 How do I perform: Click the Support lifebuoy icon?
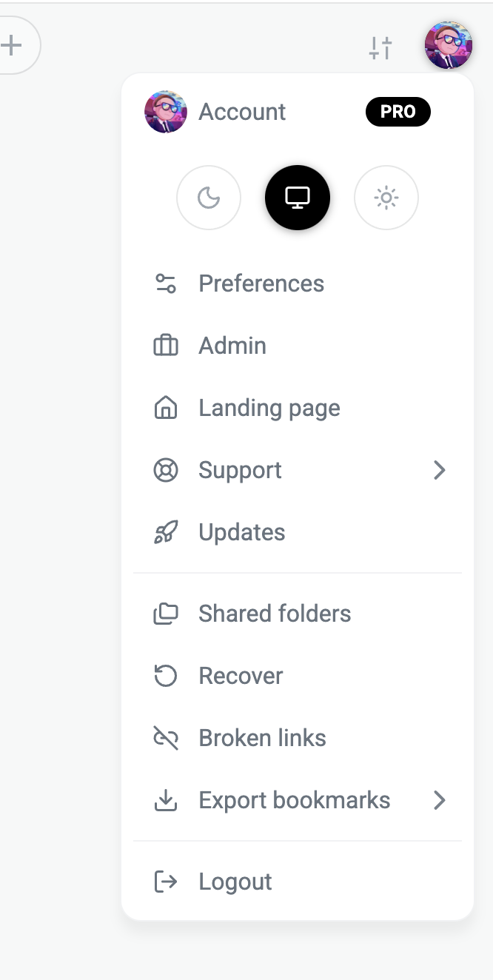pos(166,470)
